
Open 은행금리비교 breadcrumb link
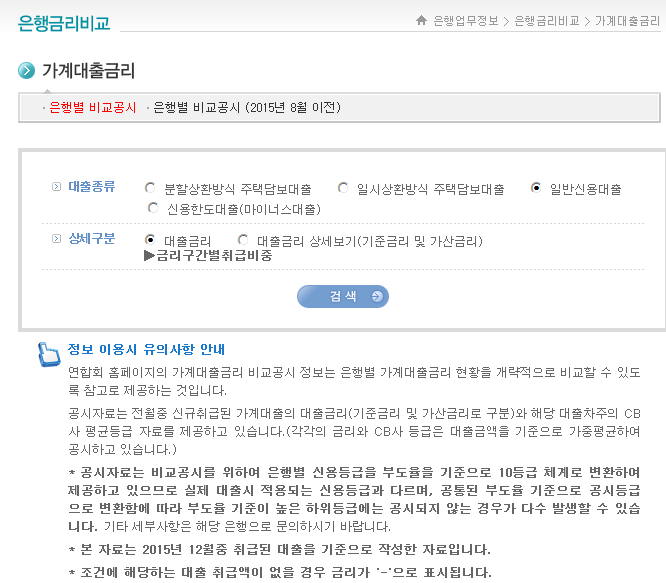pyautogui.click(x=547, y=21)
